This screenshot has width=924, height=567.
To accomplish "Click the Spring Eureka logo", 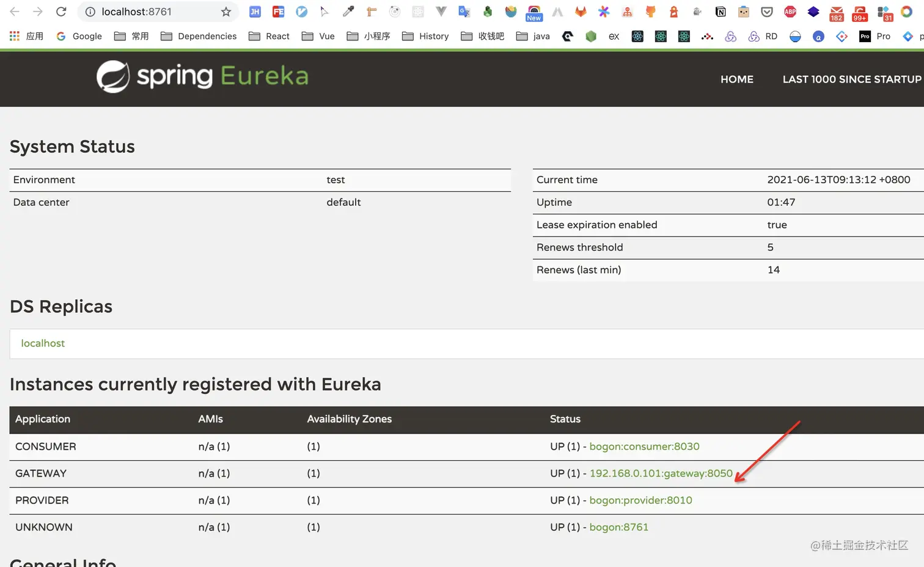I will [202, 76].
